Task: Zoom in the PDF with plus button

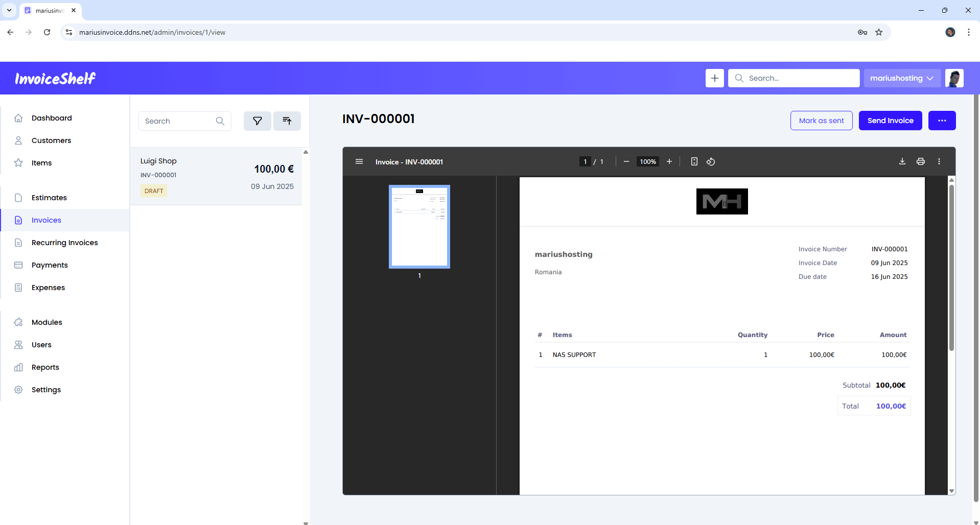Action: tap(669, 161)
